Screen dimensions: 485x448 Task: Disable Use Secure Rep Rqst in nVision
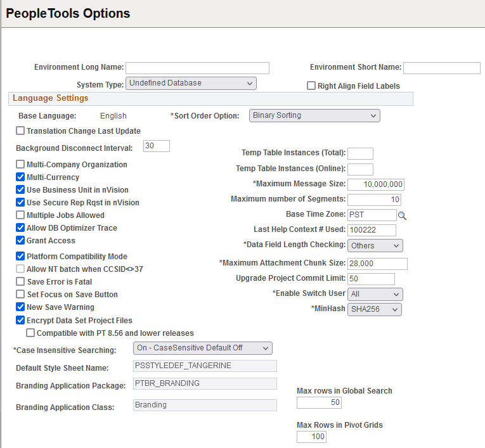tap(20, 202)
